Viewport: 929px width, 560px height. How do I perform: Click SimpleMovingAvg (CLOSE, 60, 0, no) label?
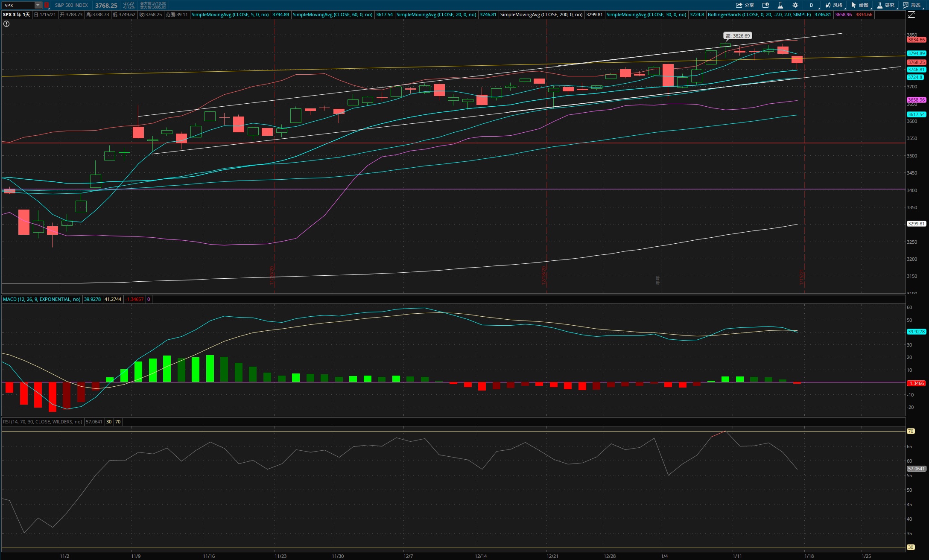[x=333, y=15]
